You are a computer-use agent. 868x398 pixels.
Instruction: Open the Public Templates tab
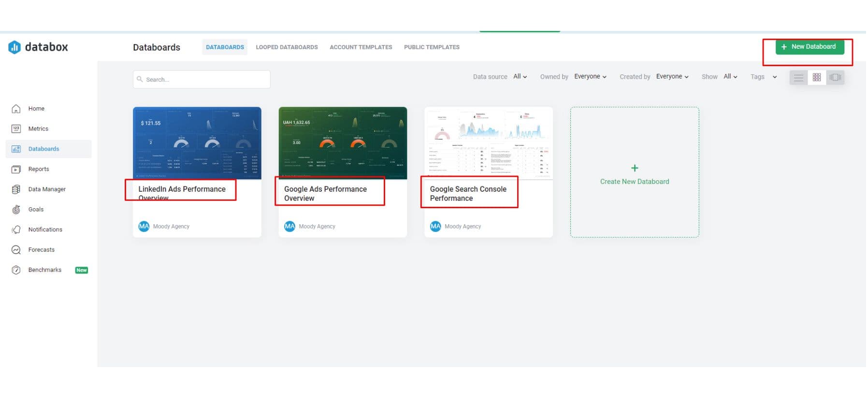[x=432, y=47]
